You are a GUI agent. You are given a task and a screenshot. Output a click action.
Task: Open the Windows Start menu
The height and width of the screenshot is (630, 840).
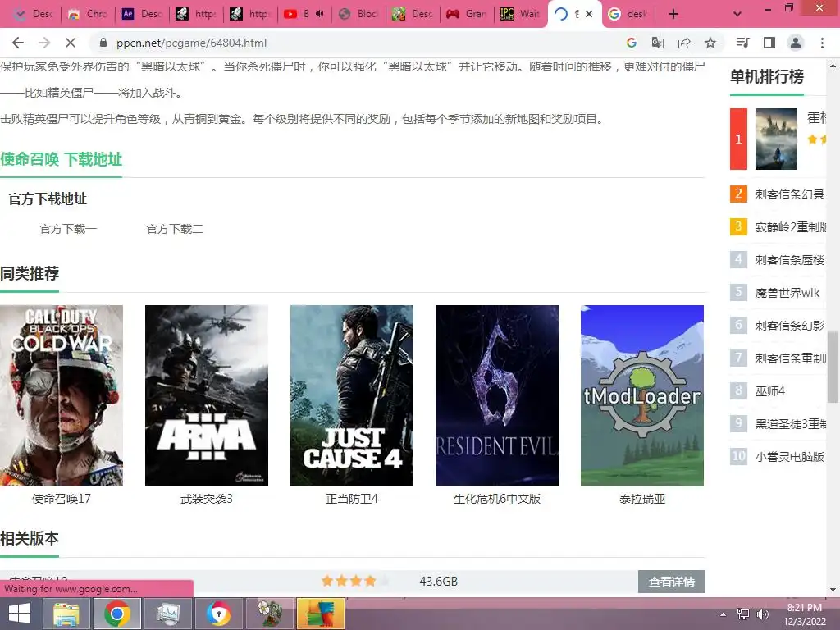20,614
